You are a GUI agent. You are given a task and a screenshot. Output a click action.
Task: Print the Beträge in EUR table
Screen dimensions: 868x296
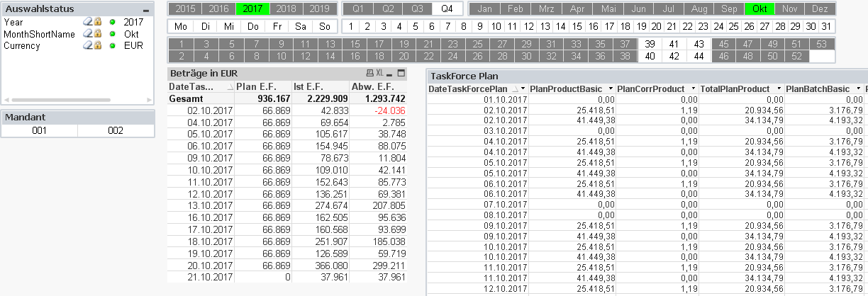click(369, 73)
